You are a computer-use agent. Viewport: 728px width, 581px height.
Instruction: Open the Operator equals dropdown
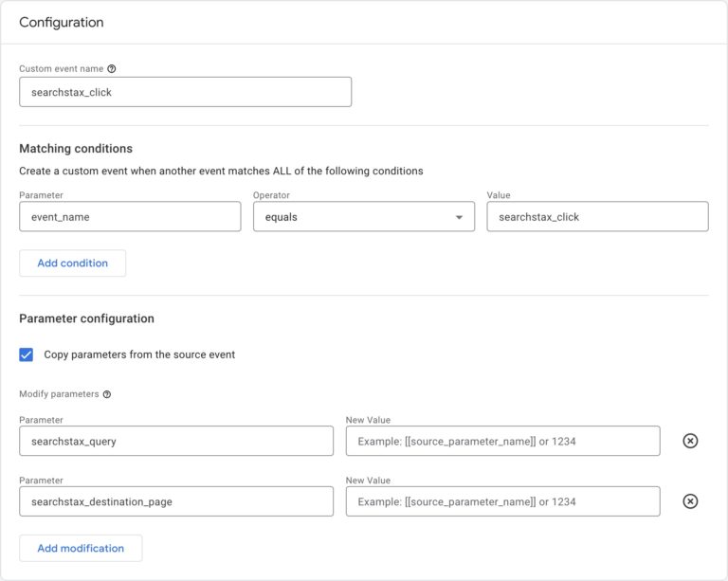pyautogui.click(x=364, y=216)
